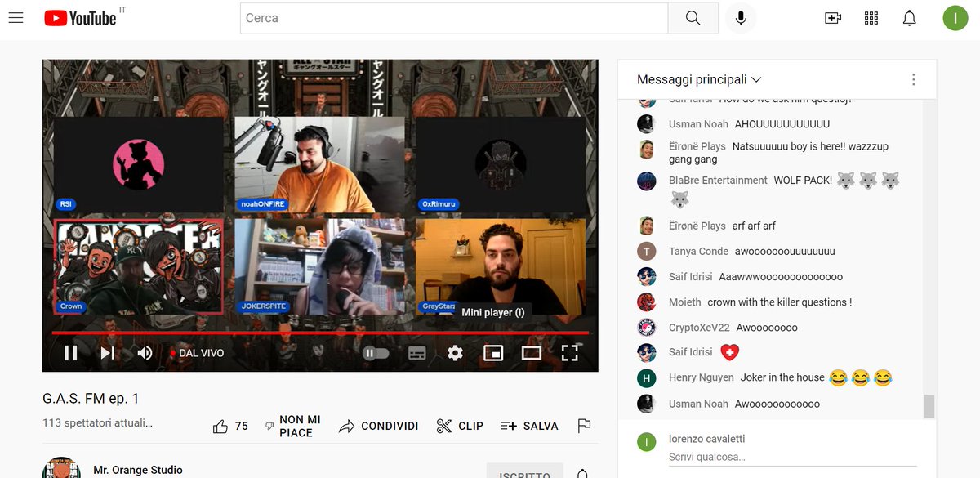
Task: Click the noahONFIRE webcam tile
Action: click(319, 163)
